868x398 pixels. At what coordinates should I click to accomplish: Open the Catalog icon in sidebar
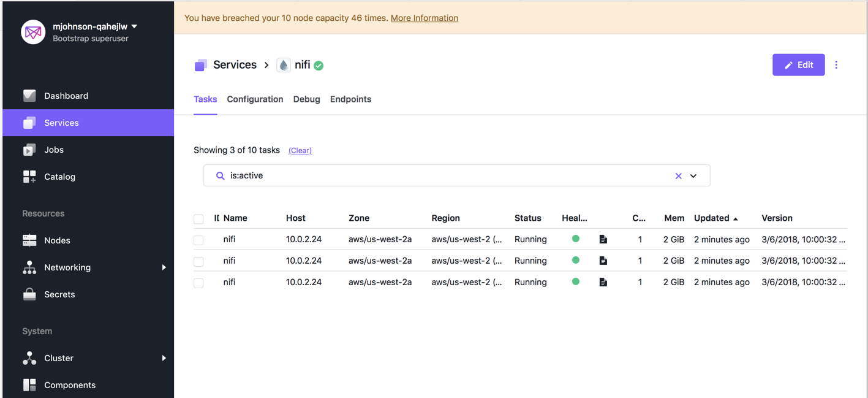coord(29,177)
